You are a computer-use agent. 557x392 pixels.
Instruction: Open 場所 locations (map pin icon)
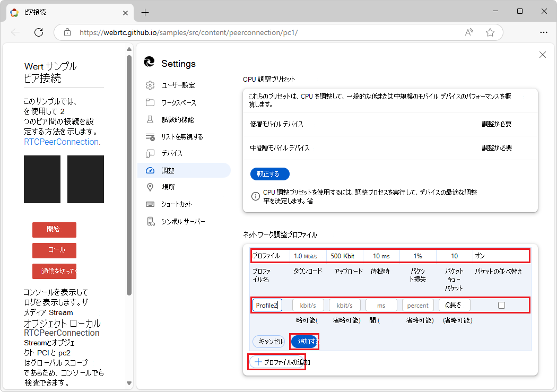150,187
